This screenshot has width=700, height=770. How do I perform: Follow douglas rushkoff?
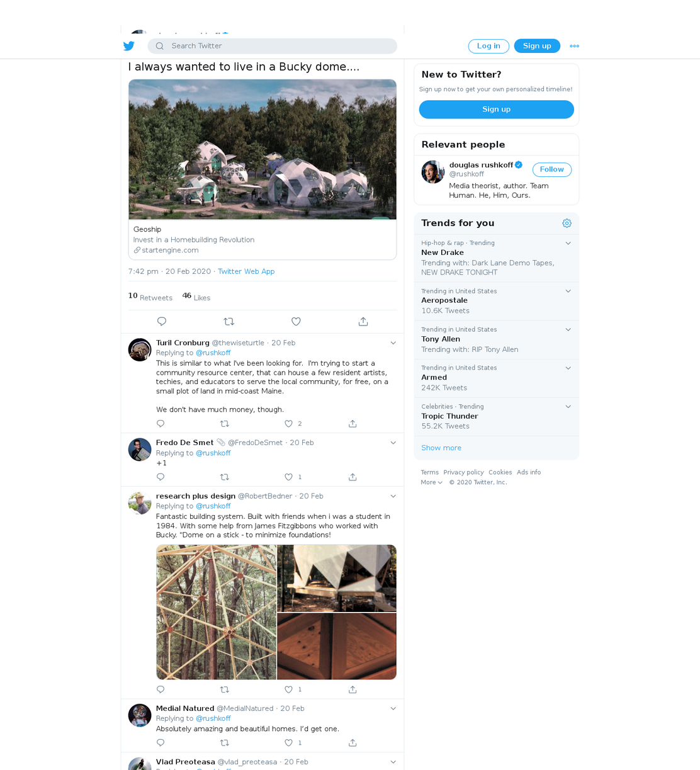(552, 169)
